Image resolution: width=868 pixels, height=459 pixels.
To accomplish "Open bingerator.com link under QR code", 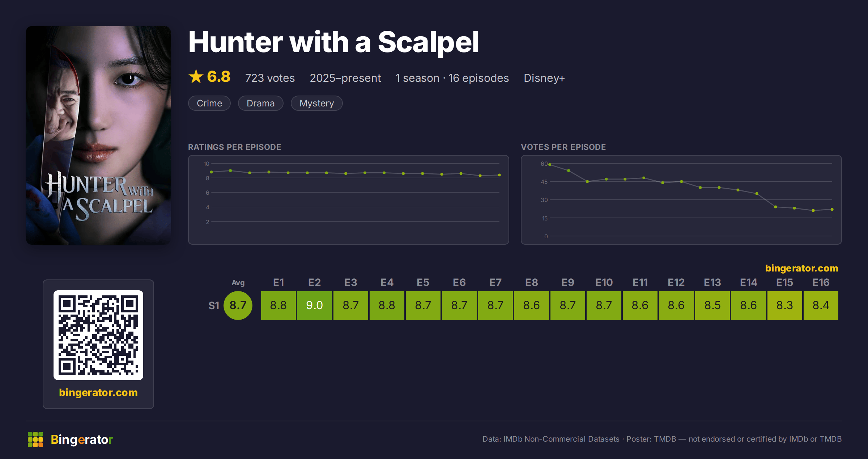I will [x=98, y=392].
